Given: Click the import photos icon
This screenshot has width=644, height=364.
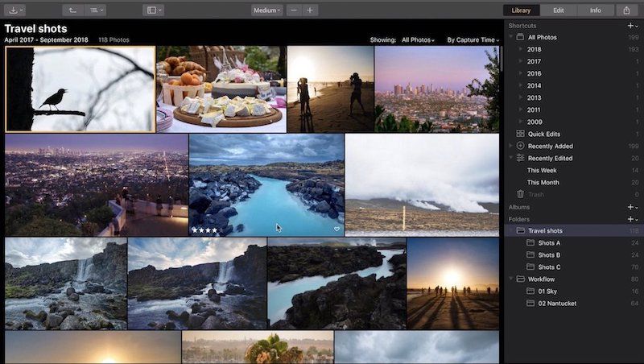Looking at the screenshot, I should click(14, 10).
